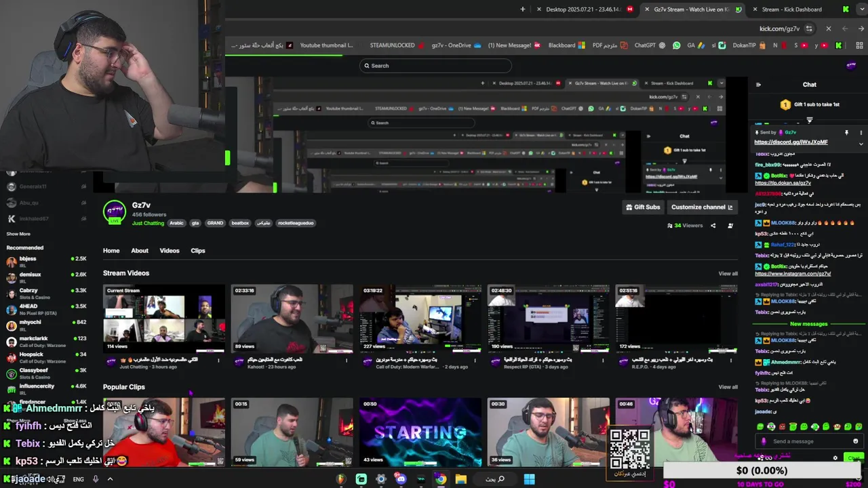Open recommended channel 4HEAD

(46, 308)
